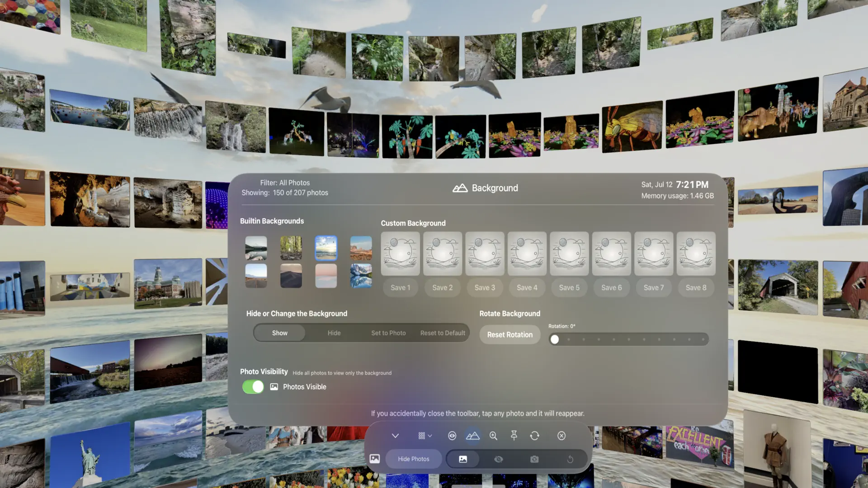Select the Show tab for the background

coord(279,333)
